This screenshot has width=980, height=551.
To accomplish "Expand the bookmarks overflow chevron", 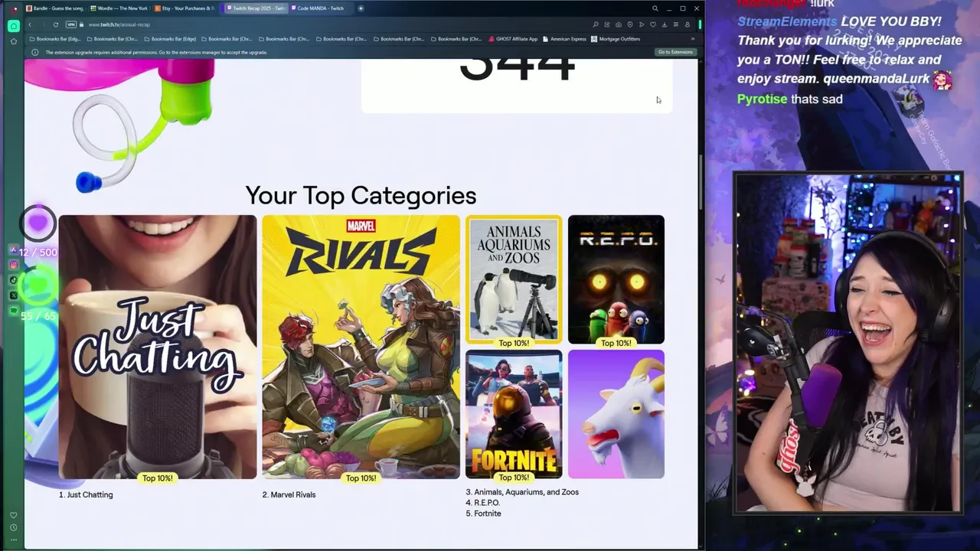I will pyautogui.click(x=692, y=39).
